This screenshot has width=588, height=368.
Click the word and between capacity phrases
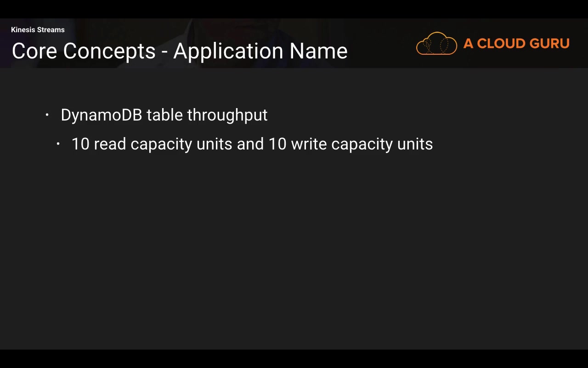(x=250, y=144)
